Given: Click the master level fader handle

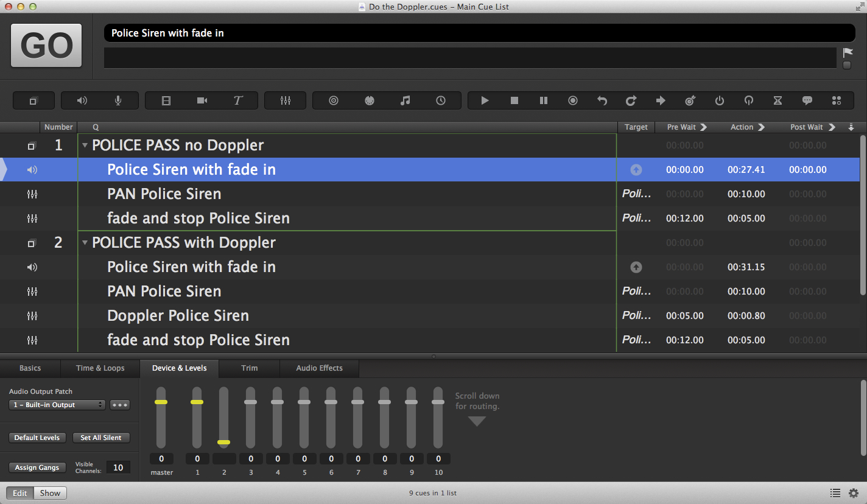Looking at the screenshot, I should coord(161,402).
